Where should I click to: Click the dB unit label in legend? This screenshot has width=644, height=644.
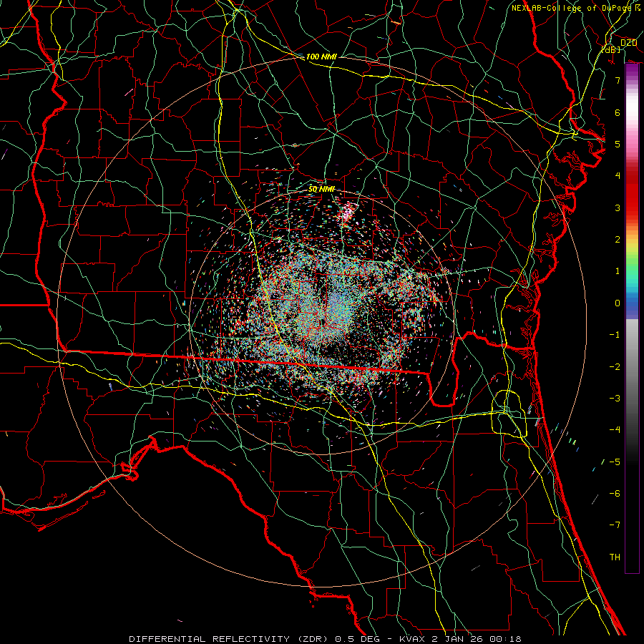(611, 49)
